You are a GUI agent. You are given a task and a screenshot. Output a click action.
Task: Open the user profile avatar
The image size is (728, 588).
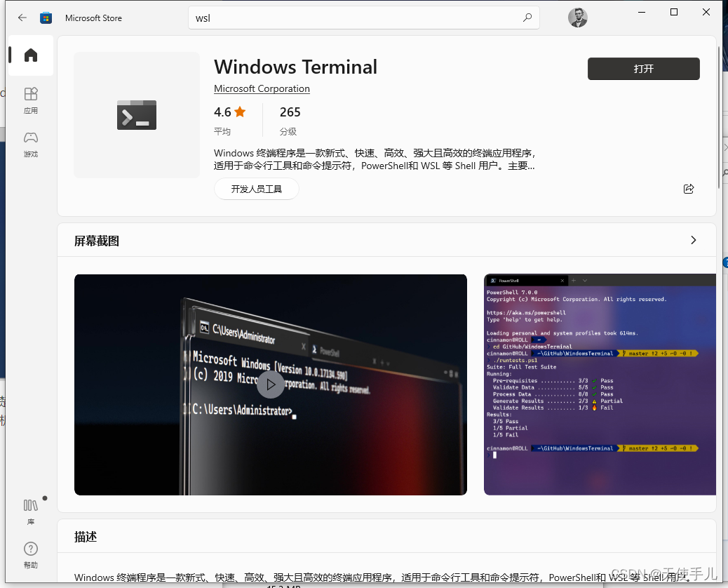point(578,18)
